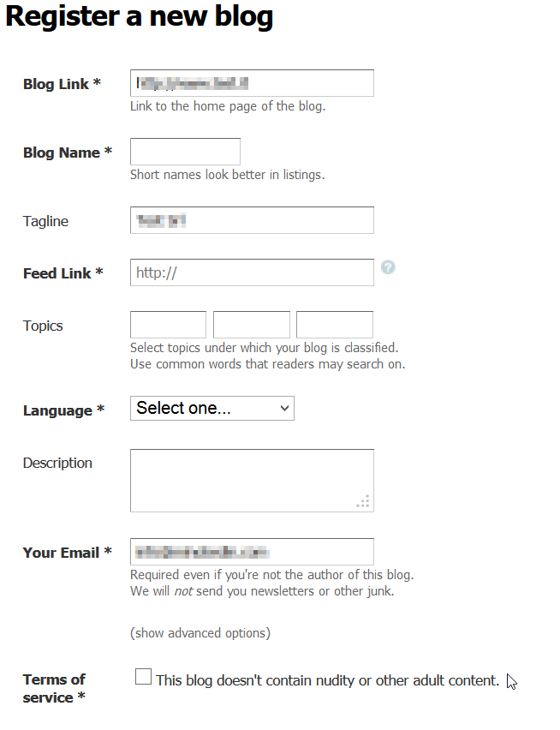
Task: Focus the Your Email field
Action: [x=252, y=552]
